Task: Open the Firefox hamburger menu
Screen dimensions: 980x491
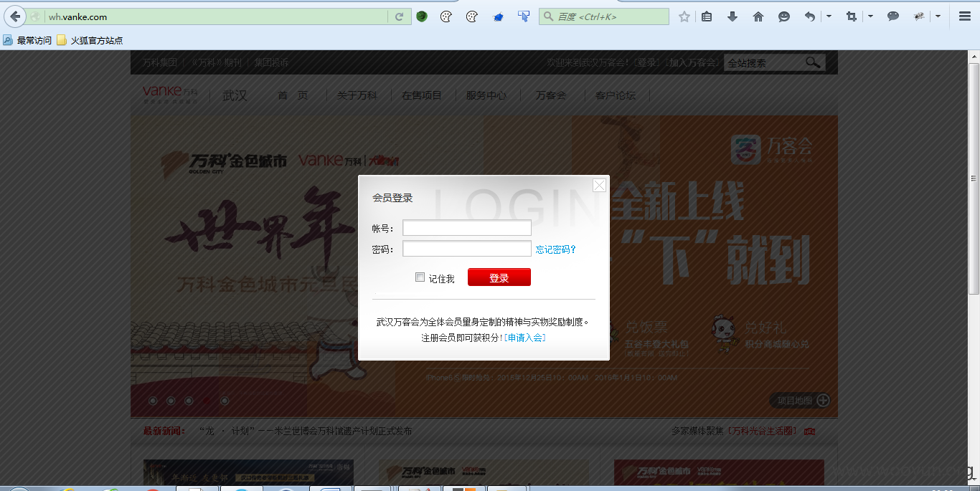Action: click(965, 16)
